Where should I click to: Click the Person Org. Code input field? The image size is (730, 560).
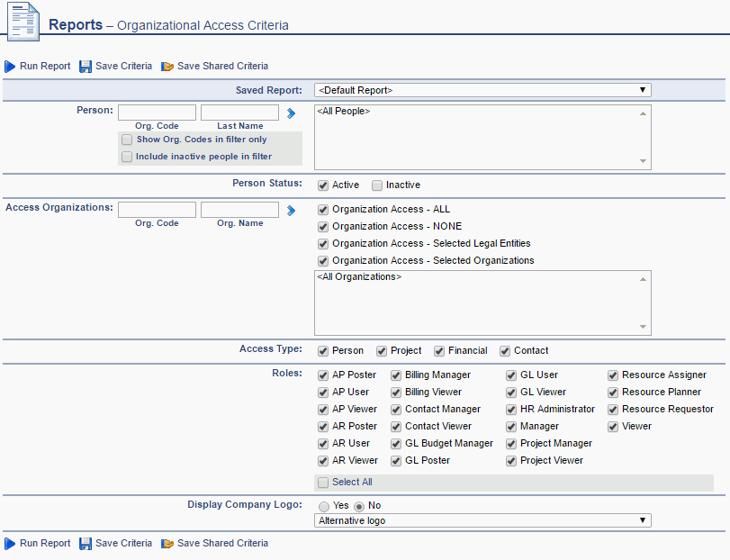(157, 113)
